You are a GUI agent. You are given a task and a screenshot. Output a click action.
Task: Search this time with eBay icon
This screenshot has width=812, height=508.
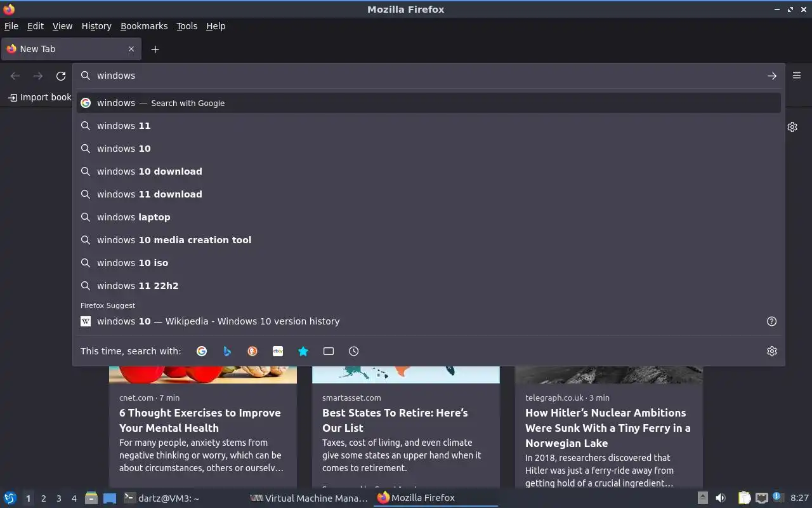[278, 351]
